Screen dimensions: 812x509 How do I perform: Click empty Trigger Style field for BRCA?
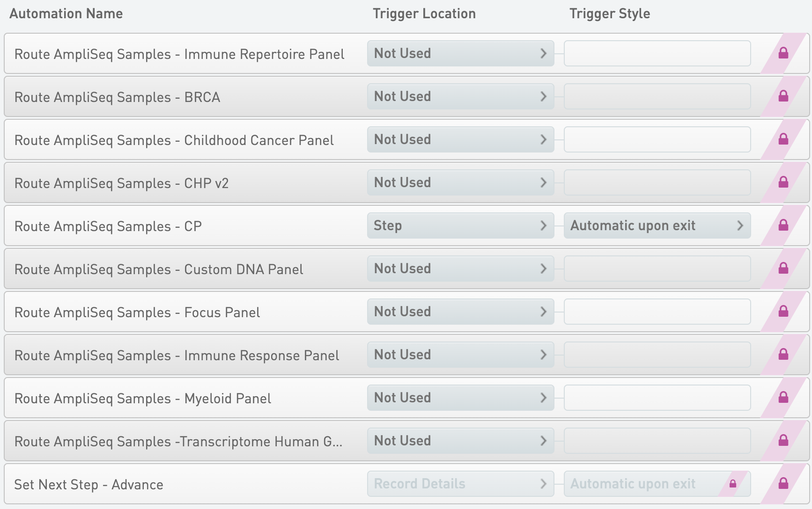(x=657, y=96)
